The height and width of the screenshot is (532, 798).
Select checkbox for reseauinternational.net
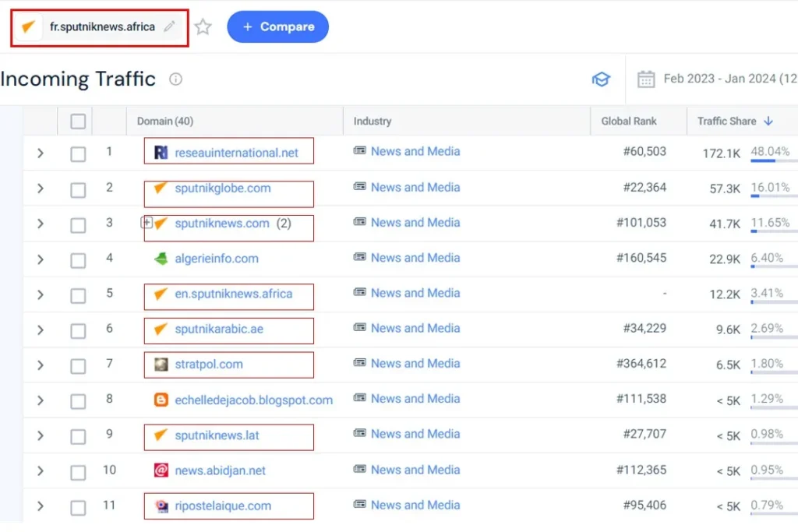pyautogui.click(x=78, y=154)
